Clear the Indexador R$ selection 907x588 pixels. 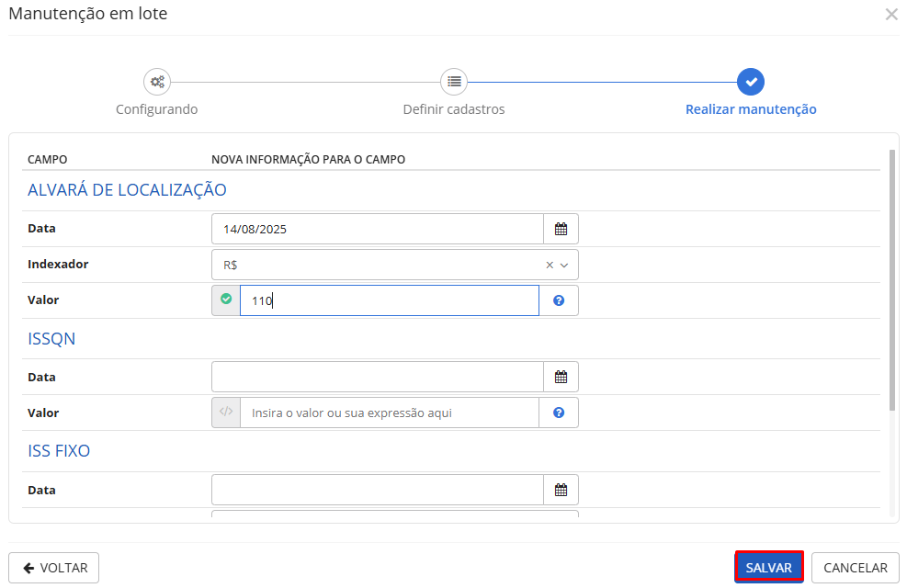[550, 265]
